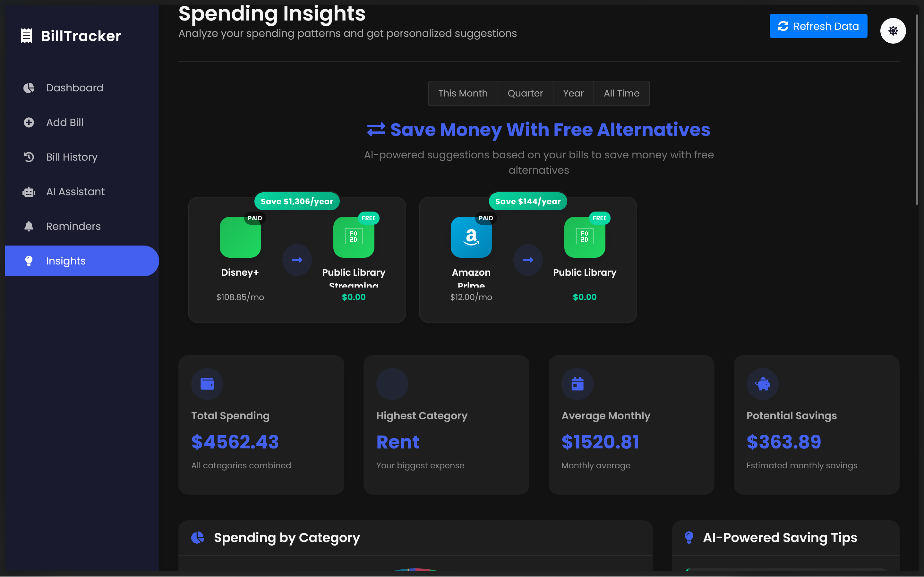Click the lightbulb icon beside AI-Powered Saving Tips
924x577 pixels.
689,537
